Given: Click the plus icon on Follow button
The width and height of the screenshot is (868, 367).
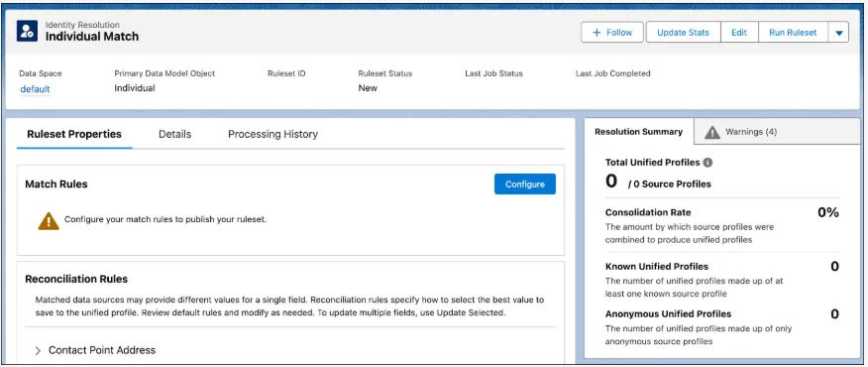Looking at the screenshot, I should tap(597, 33).
